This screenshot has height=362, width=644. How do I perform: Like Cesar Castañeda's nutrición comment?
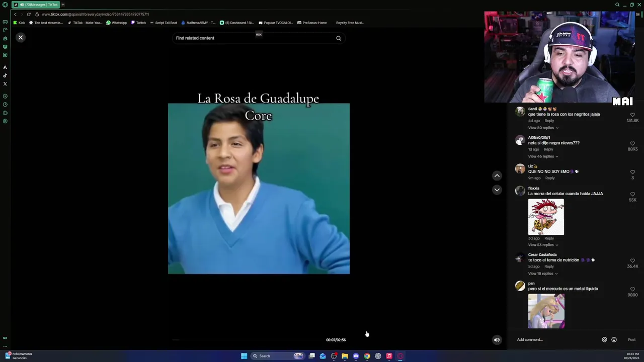[632, 261]
